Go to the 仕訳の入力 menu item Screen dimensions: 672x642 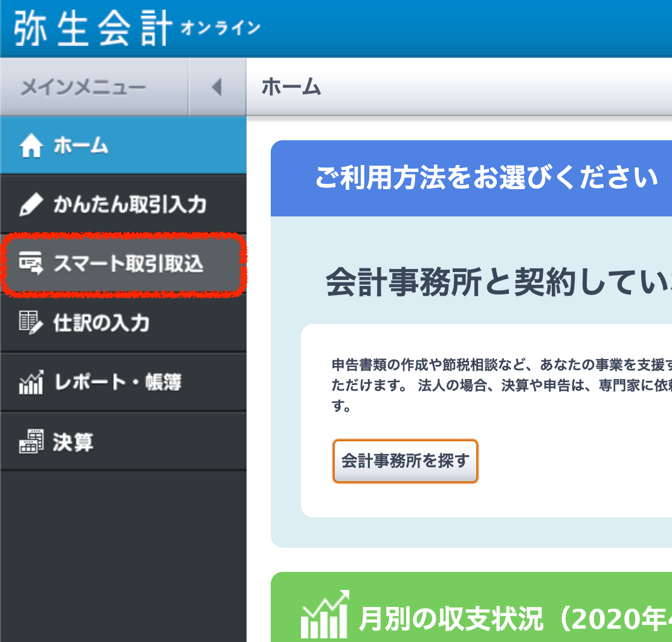[101, 323]
